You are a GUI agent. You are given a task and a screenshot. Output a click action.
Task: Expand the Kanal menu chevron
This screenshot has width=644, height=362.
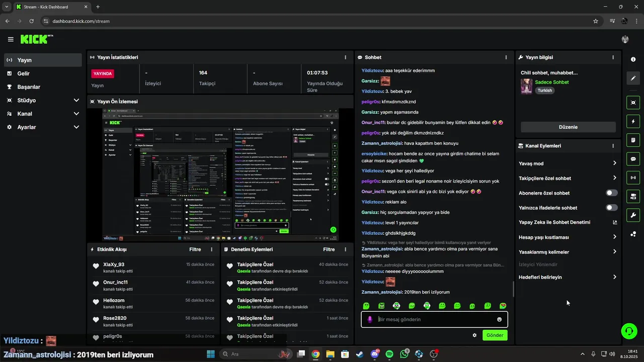(x=76, y=114)
